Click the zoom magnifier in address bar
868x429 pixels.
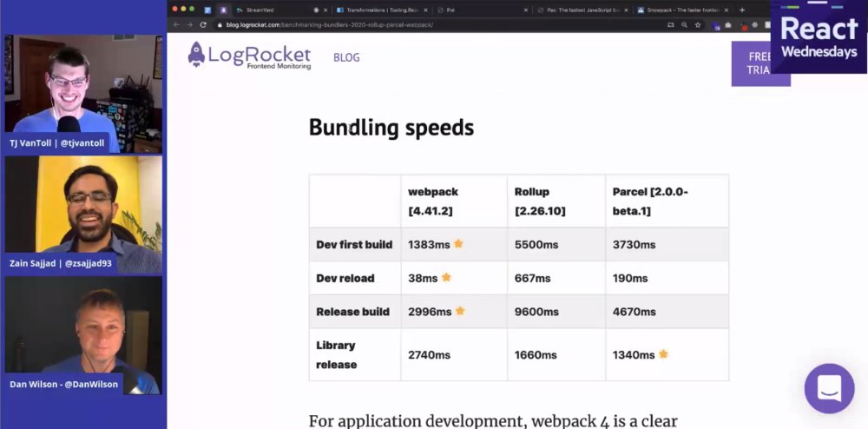tap(685, 25)
